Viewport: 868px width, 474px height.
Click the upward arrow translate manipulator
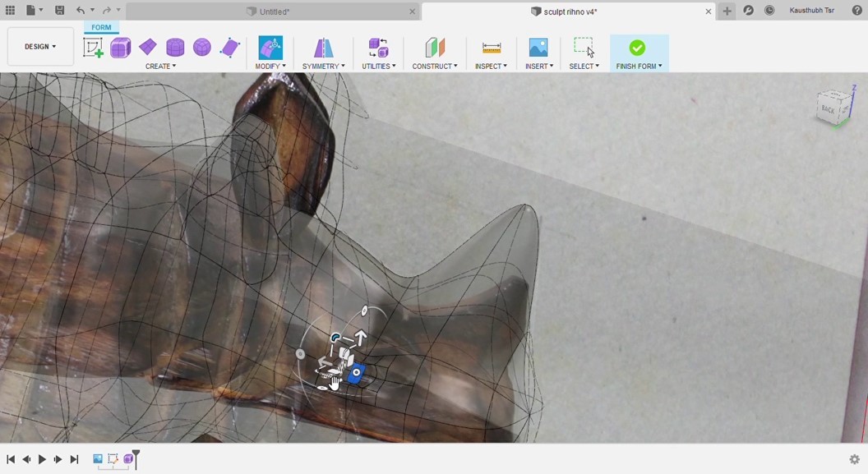point(360,337)
